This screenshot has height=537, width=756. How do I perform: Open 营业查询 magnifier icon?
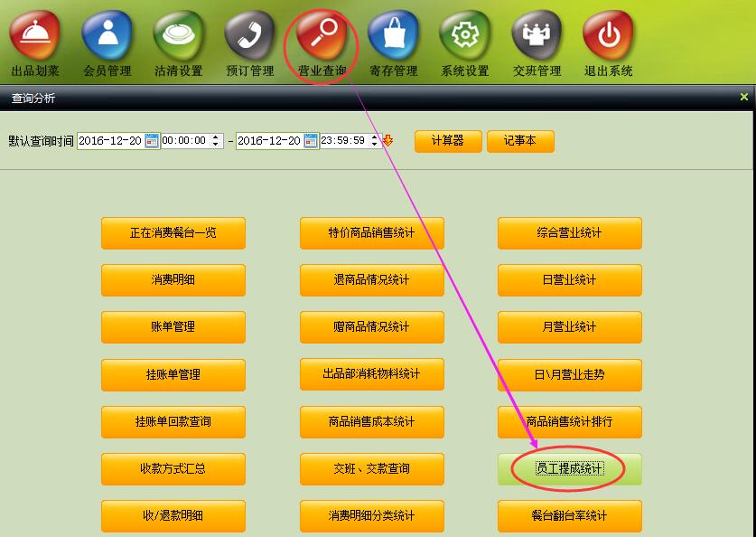tap(322, 35)
